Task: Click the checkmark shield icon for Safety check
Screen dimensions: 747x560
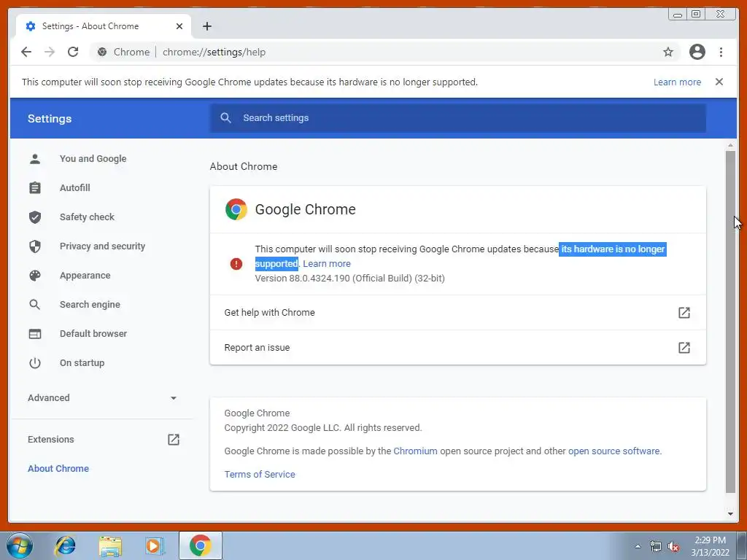Action: [35, 217]
